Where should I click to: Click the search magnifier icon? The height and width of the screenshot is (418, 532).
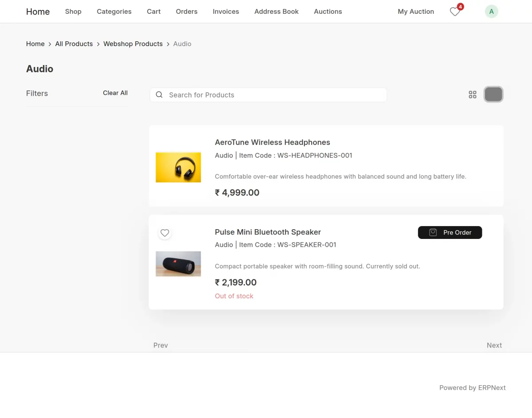pos(159,95)
